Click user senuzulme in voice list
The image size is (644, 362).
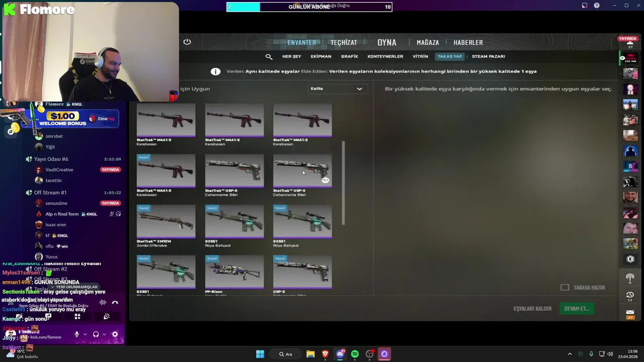[56, 203]
